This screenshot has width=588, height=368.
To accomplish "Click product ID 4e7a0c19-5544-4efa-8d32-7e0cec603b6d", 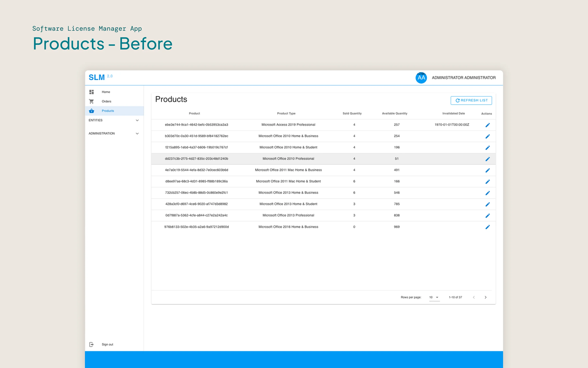I will pyautogui.click(x=196, y=170).
